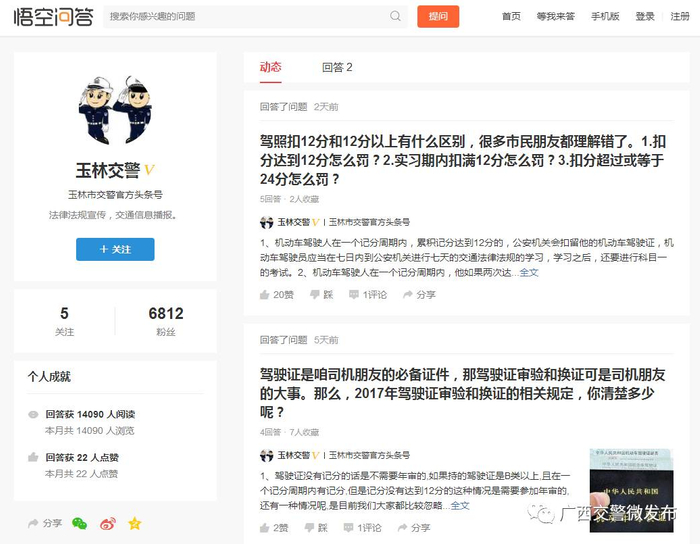Switch to the 回答 2 tab
This screenshot has height=544, width=700.
337,67
